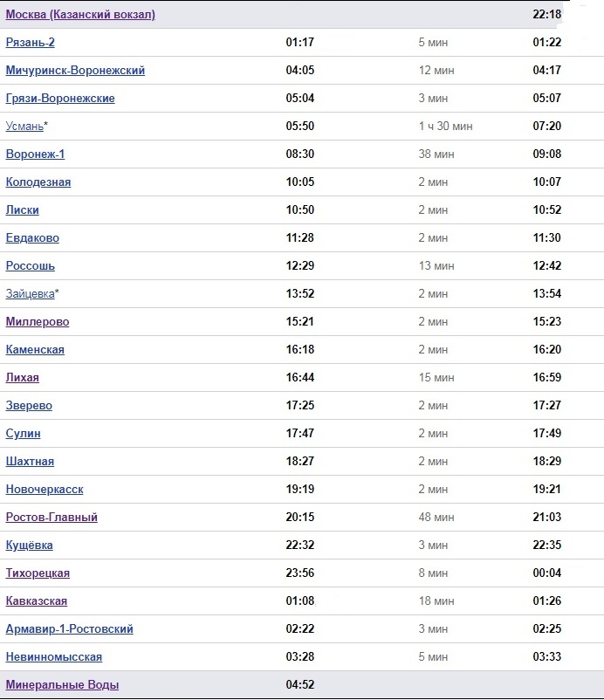Click the Усмань station link
604x700 pixels.
[24, 127]
